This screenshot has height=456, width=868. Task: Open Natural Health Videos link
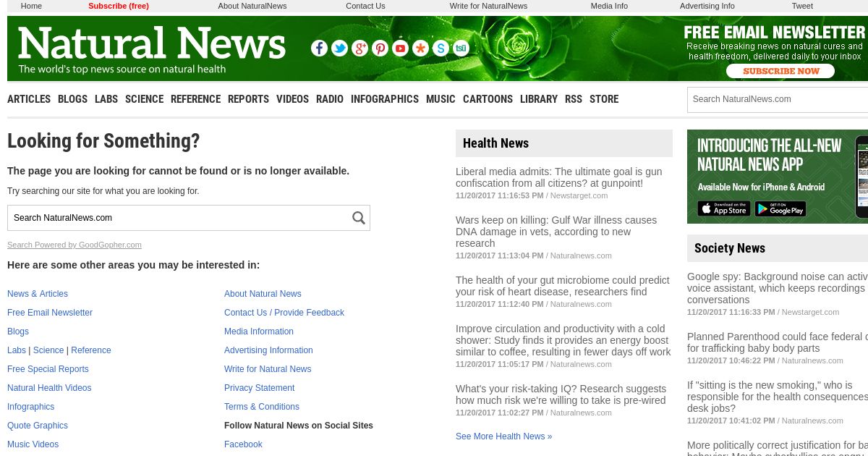click(x=49, y=388)
